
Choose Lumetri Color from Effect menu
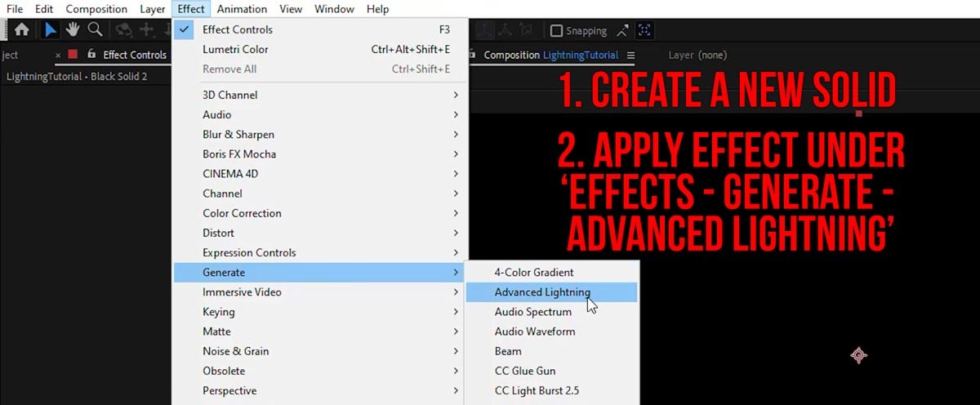click(321, 49)
